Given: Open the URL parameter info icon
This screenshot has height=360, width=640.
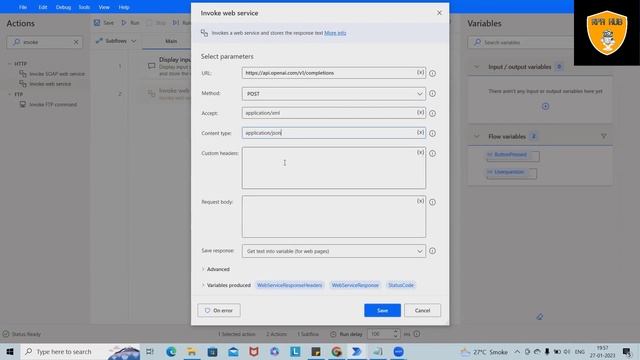Looking at the screenshot, I should click(432, 73).
